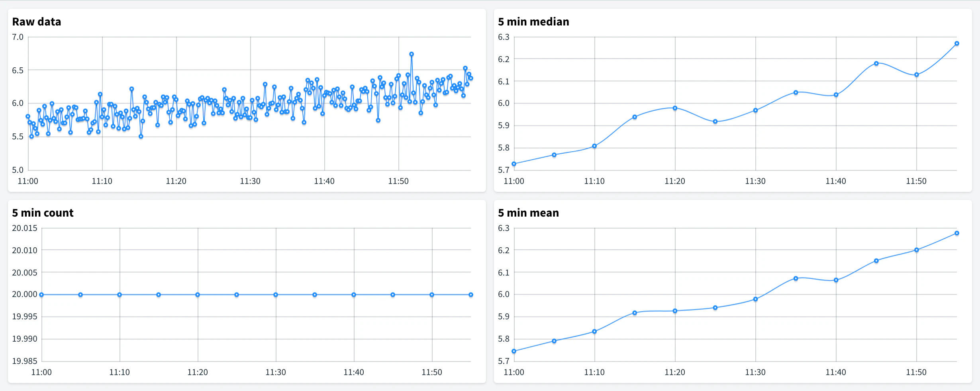Click the 20.015 y-axis label in 5 min count
The height and width of the screenshot is (391, 980).
click(x=25, y=228)
